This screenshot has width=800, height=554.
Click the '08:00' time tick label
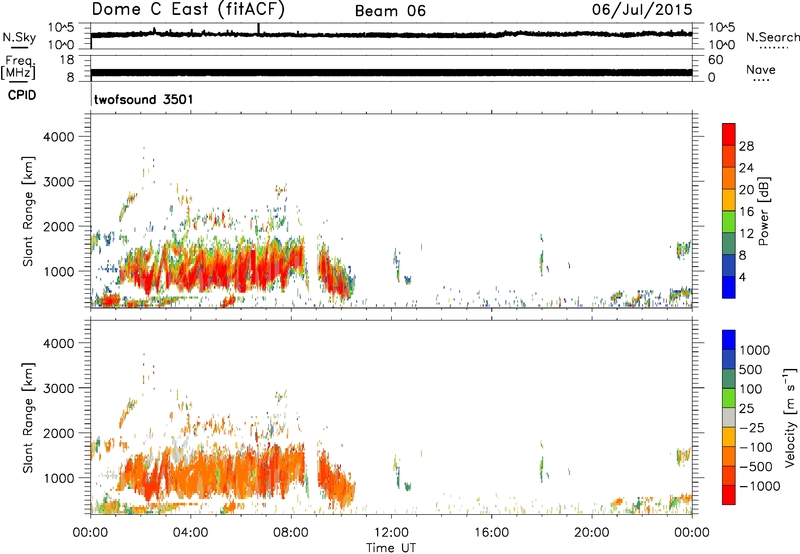click(x=291, y=533)
